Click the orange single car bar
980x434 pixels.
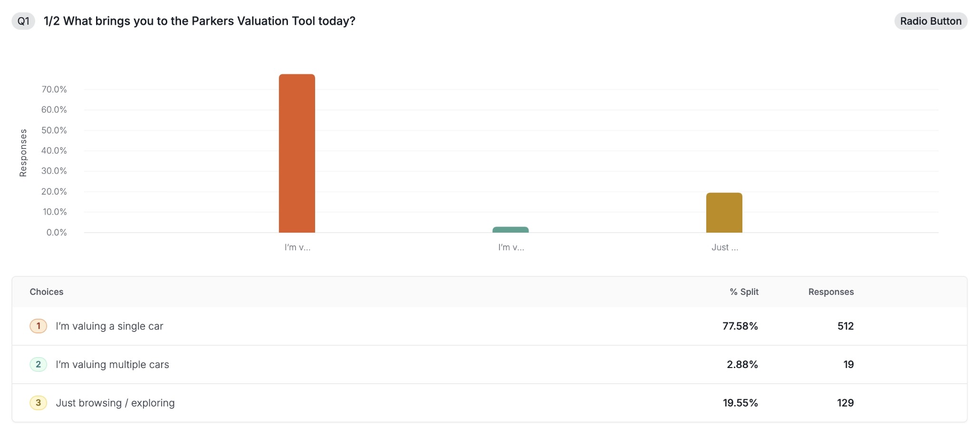tap(297, 153)
